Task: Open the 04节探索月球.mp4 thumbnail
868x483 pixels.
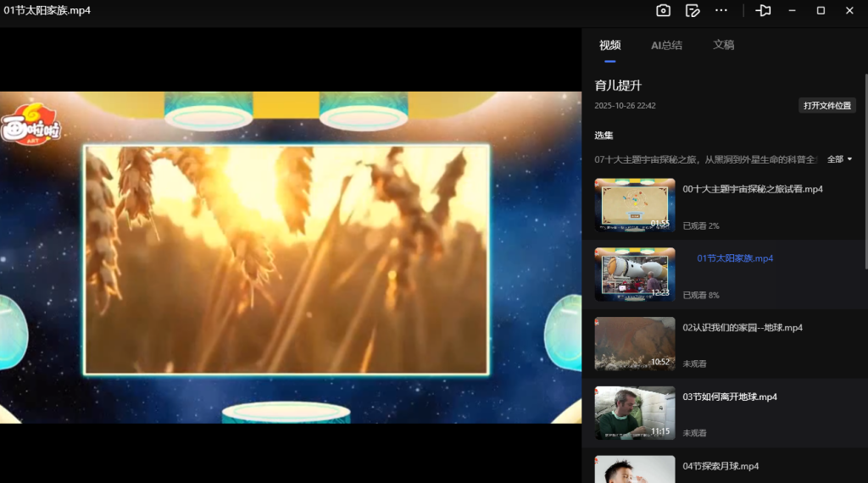Action: coord(635,469)
